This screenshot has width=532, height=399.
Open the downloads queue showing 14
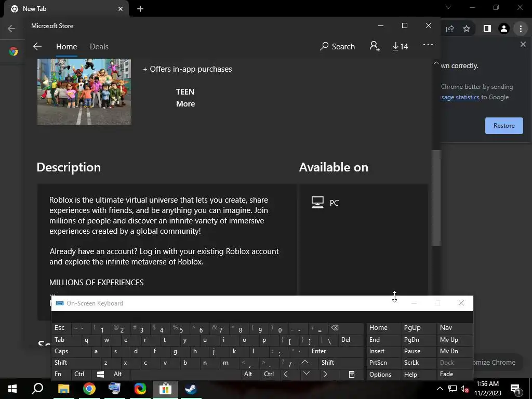pos(401,46)
